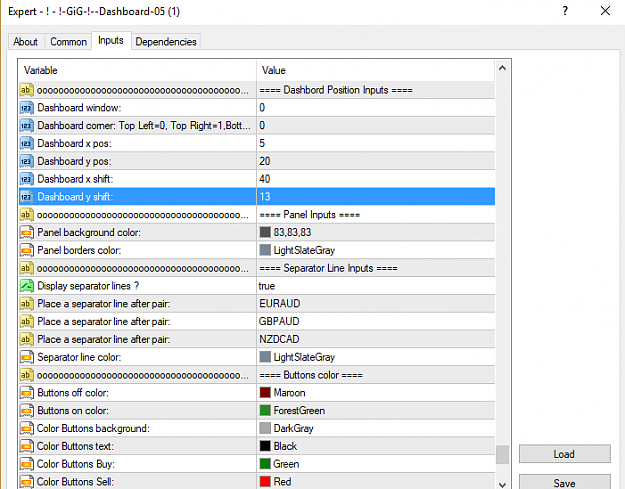
Task: Click the color icon beside Color Buttons background
Action: (26, 428)
